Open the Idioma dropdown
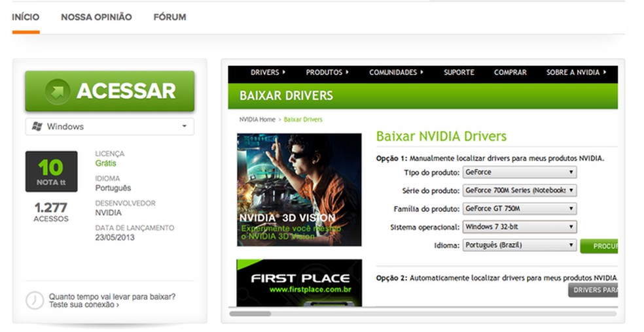The width and height of the screenshot is (644, 332). 520,245
